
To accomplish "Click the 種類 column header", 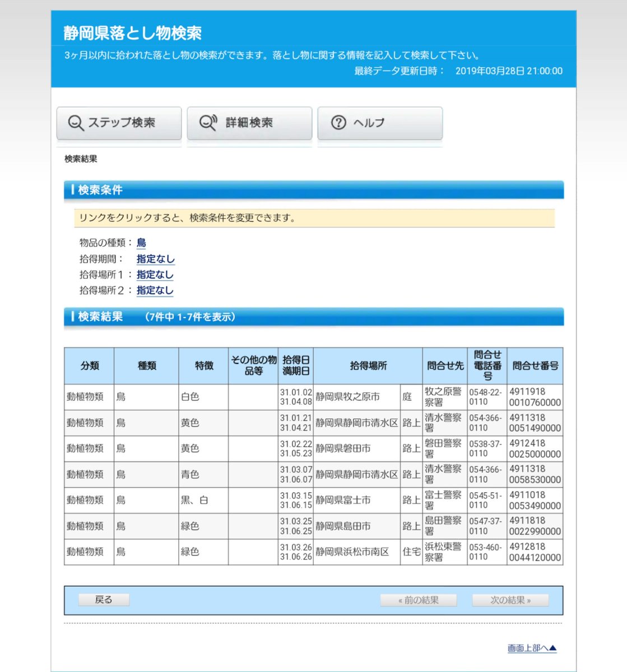I will tap(146, 366).
